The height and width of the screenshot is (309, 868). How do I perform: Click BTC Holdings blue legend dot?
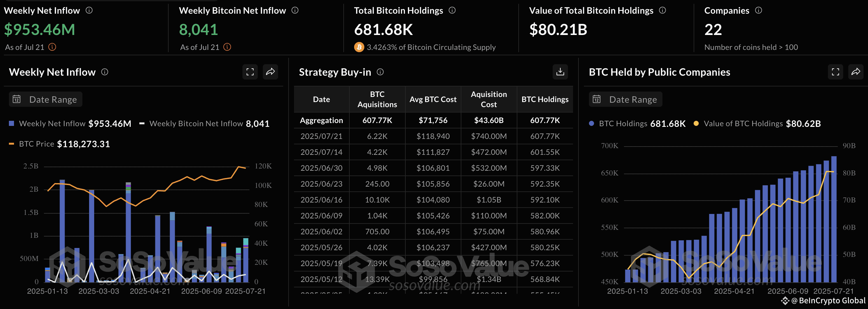[591, 124]
